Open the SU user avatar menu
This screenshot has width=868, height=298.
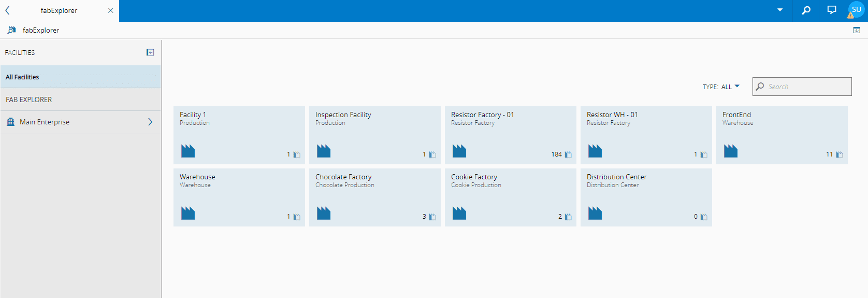(856, 9)
